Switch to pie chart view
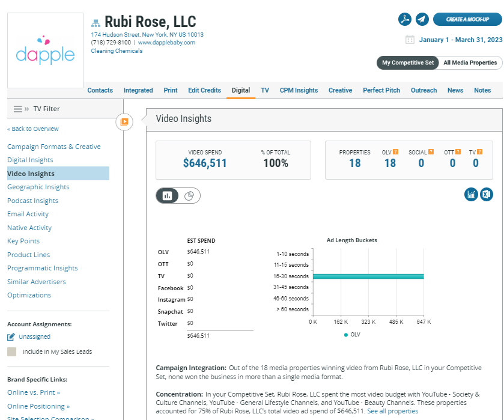Screen dimensions: 504x420 [x=189, y=195]
